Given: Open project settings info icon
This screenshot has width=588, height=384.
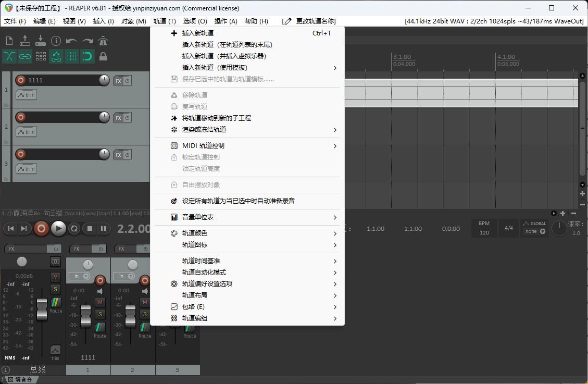Looking at the screenshot, I should click(56, 41).
